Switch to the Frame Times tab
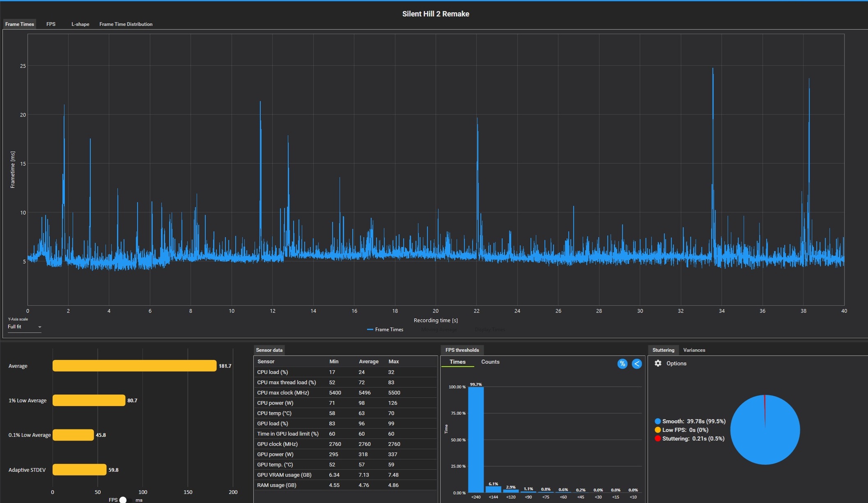868x503 pixels. coord(20,24)
